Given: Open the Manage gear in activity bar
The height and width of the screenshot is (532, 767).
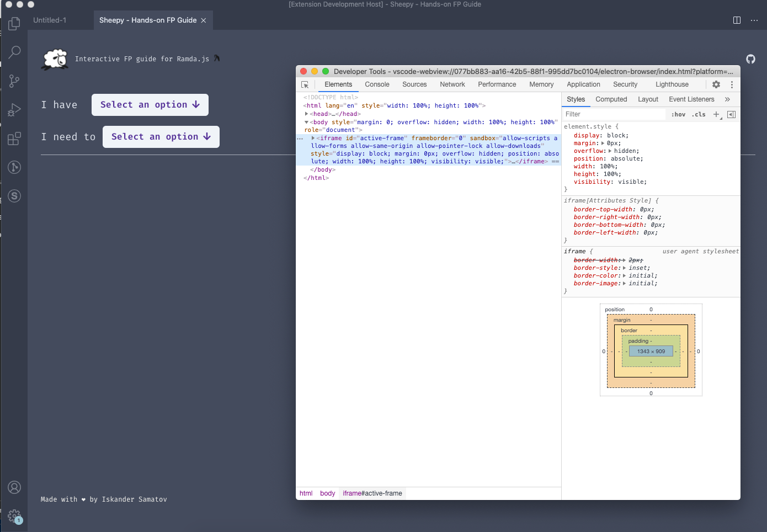Looking at the screenshot, I should point(14,517).
